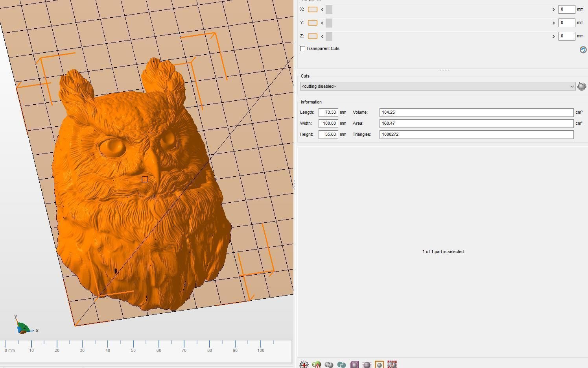Click the Width value field 100.00
Screen dimensions: 588x368
(x=328, y=124)
